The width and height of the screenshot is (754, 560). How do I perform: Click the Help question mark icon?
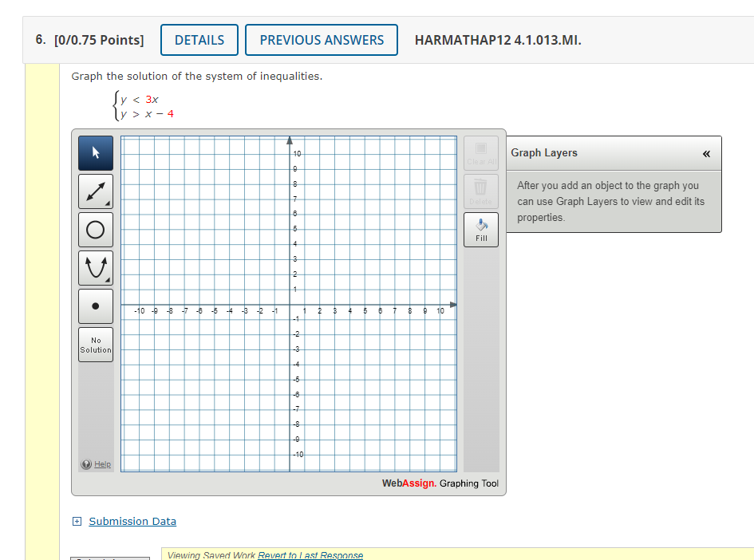tap(85, 463)
